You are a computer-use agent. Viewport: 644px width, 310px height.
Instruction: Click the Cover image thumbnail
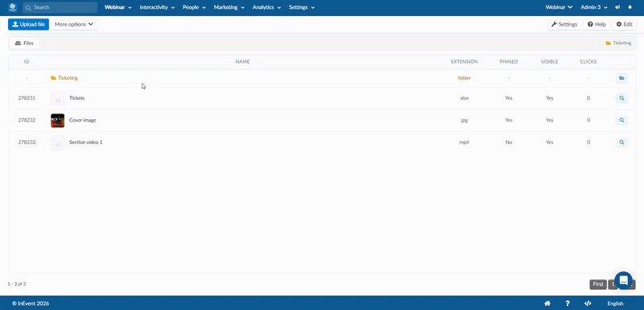coord(57,120)
